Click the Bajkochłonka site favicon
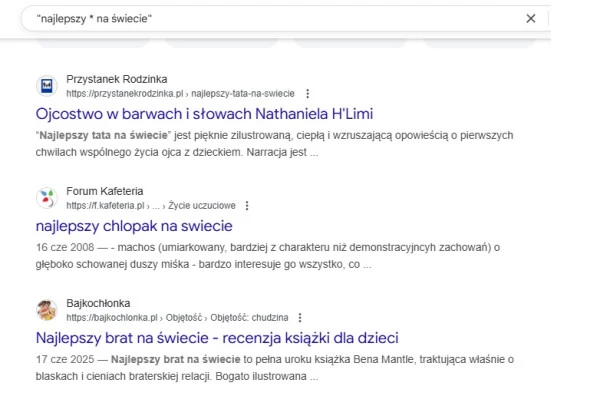This screenshot has width=600, height=396. click(x=47, y=310)
